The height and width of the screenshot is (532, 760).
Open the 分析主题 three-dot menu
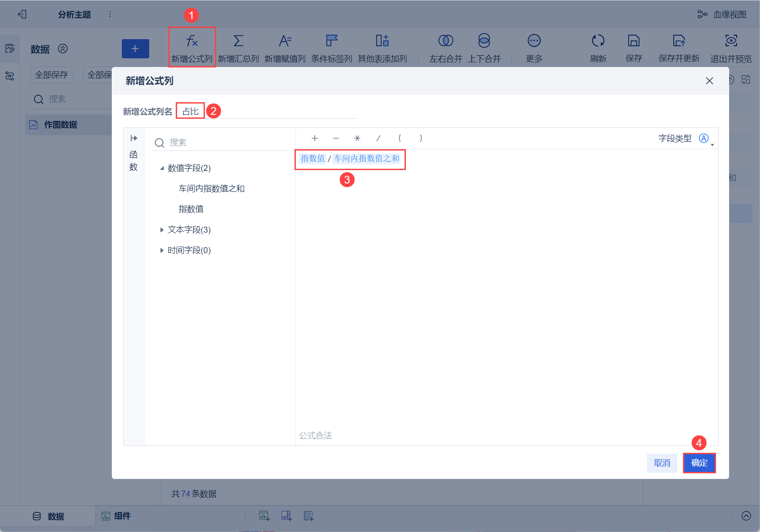[110, 14]
